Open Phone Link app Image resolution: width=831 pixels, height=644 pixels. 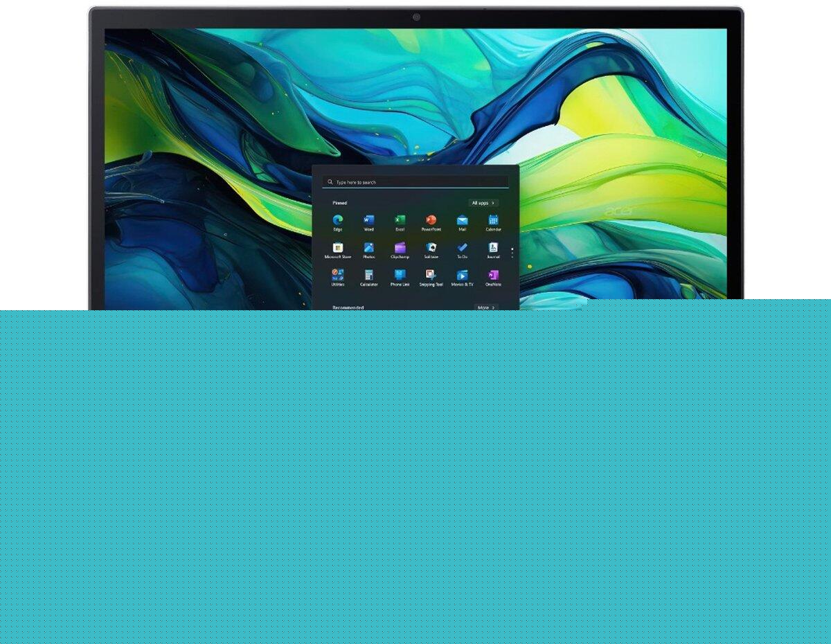(400, 276)
